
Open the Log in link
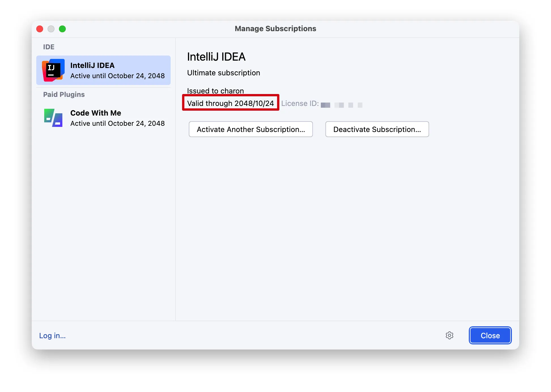(x=52, y=336)
